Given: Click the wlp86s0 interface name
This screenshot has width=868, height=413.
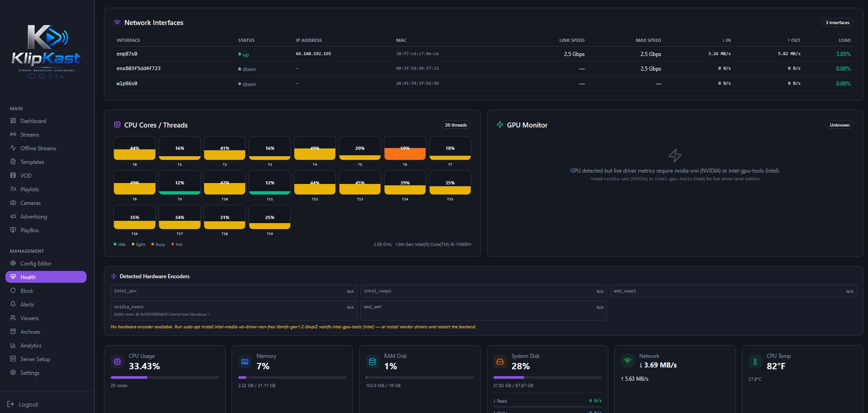Looking at the screenshot, I should (127, 83).
